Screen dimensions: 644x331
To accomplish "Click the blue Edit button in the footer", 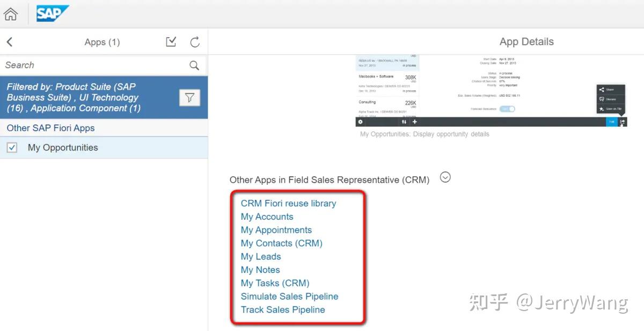I will (x=612, y=121).
